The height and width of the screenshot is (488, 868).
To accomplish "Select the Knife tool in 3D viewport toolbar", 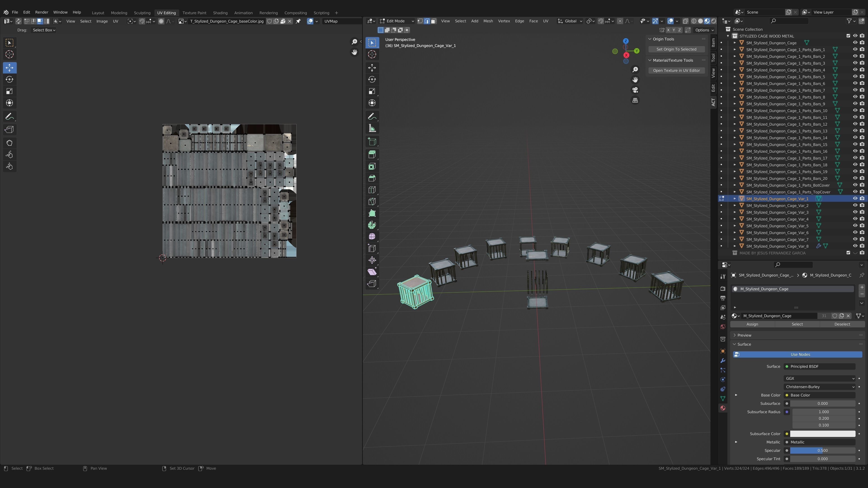I will [372, 202].
